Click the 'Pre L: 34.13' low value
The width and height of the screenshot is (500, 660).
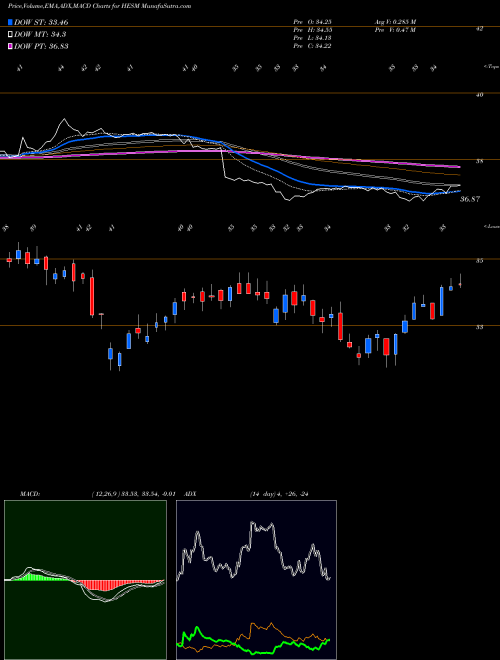[x=313, y=38]
